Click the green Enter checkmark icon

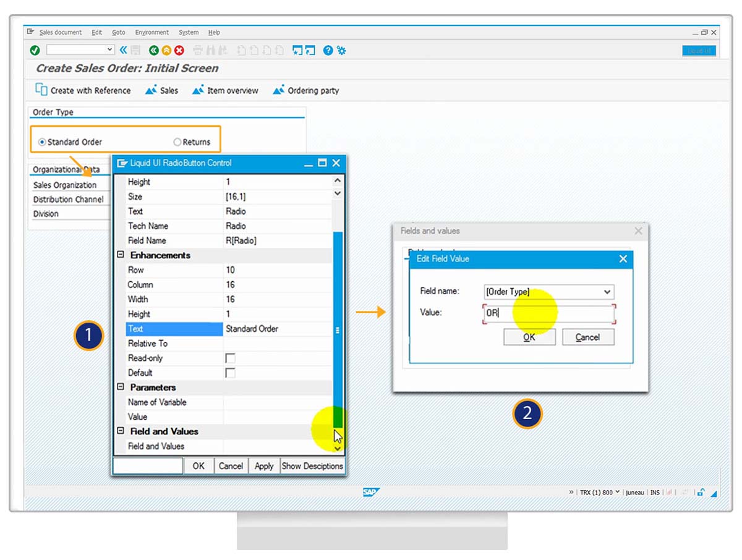click(35, 50)
